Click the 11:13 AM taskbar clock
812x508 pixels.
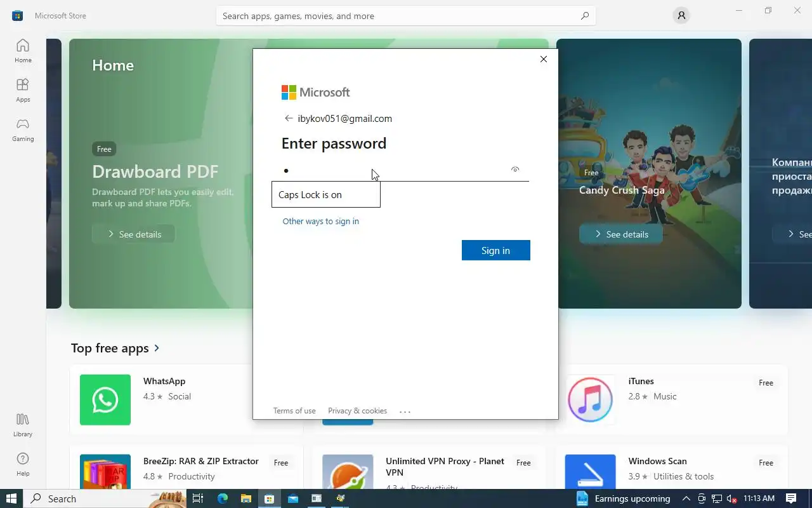[759, 498]
